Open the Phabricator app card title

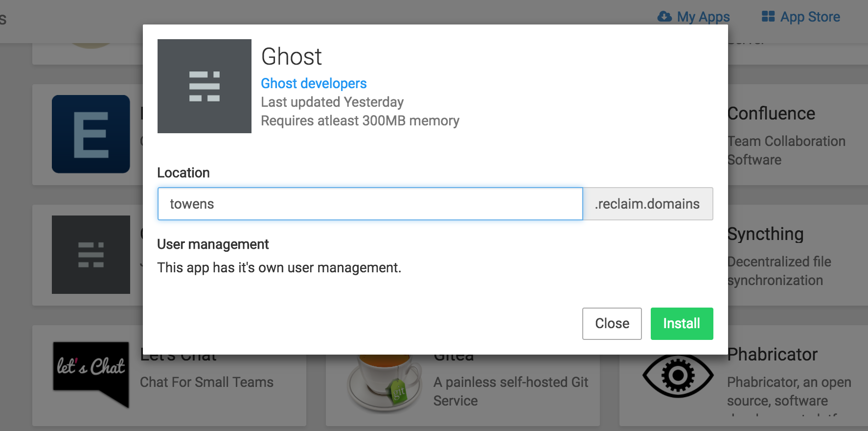[772, 354]
